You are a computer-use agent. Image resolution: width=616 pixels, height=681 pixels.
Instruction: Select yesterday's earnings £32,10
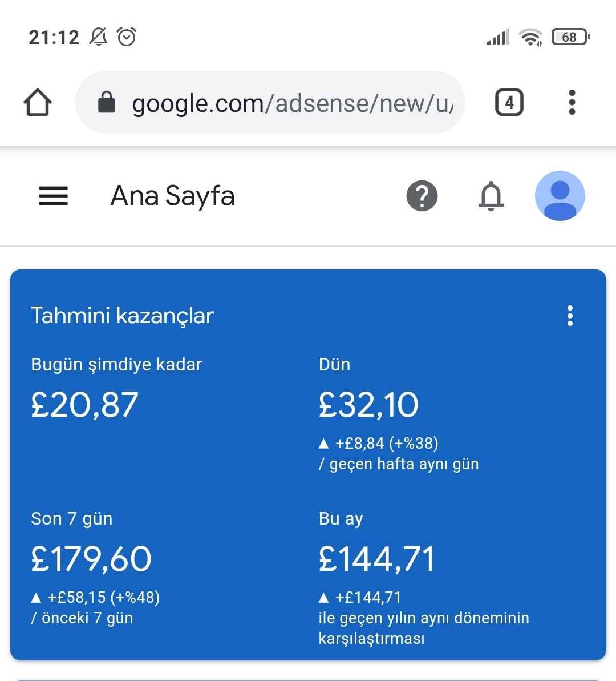368,405
